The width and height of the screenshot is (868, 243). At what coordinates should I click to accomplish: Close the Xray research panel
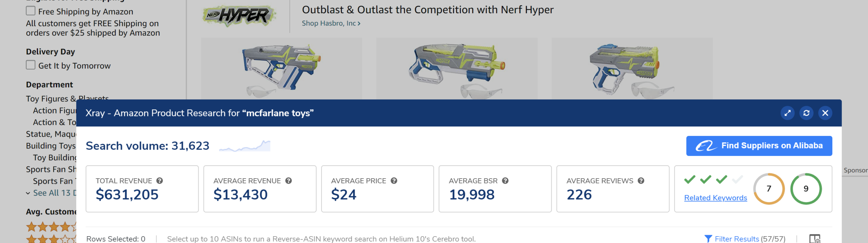coord(825,113)
